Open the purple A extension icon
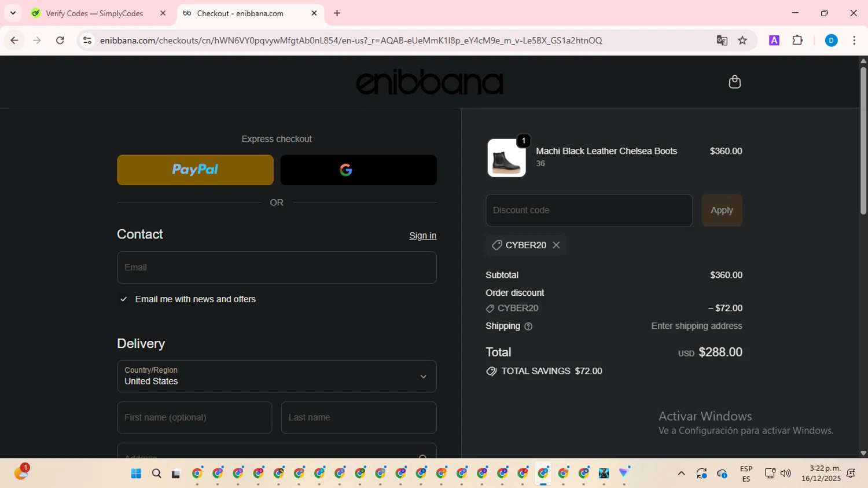Screen dimensions: 868x488 (774, 41)
